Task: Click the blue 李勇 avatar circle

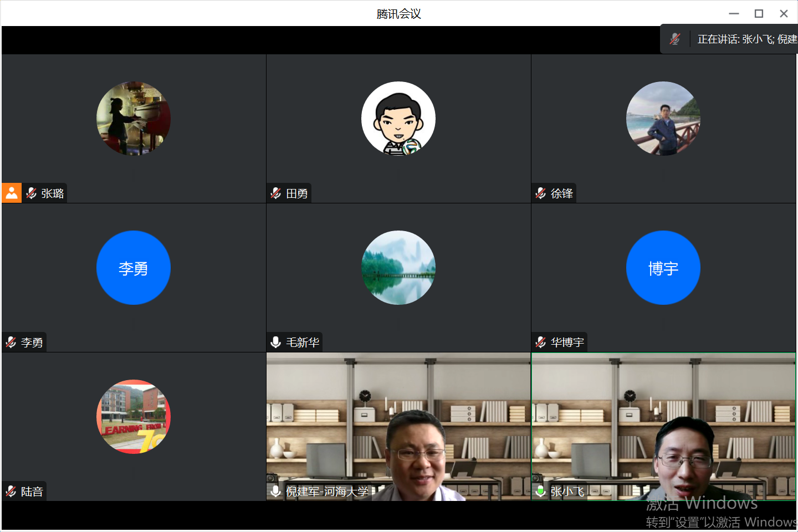Action: (x=134, y=268)
